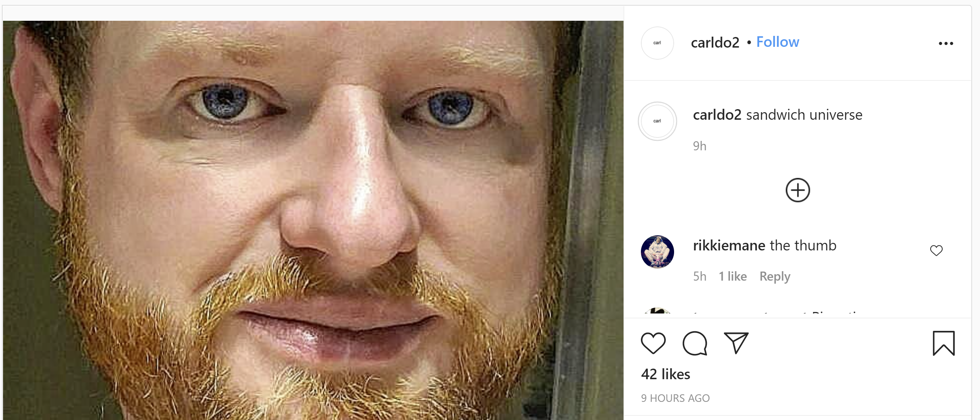980x420 pixels.
Task: Load more comments with plus icon
Action: [797, 190]
